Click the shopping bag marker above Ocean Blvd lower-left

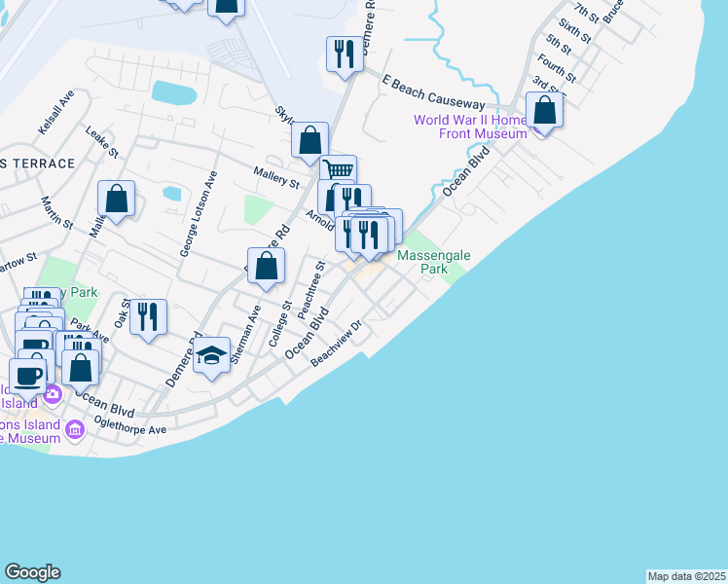tap(80, 367)
